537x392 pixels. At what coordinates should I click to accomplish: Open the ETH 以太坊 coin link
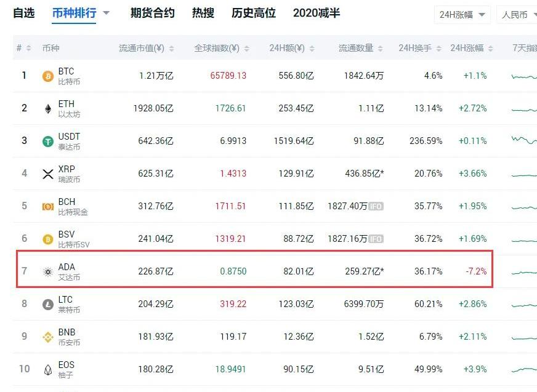69,109
